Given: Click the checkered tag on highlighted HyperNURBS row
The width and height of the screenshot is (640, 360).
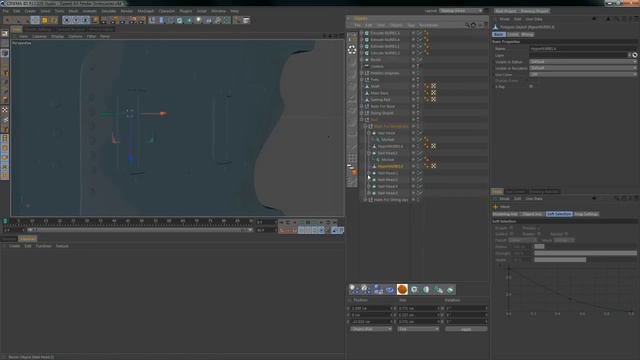Looking at the screenshot, I should (x=433, y=166).
